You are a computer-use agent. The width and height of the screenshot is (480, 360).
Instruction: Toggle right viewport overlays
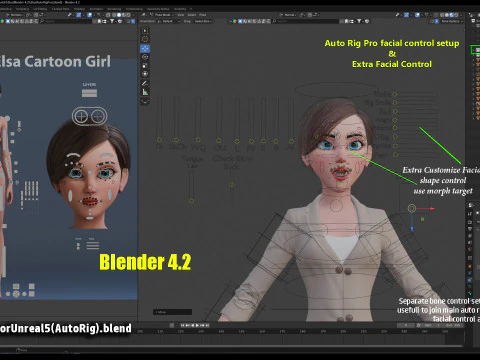coord(417,15)
